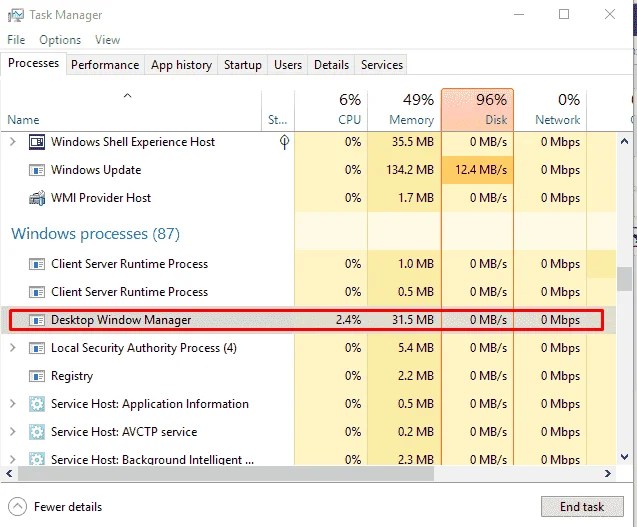
Task: Open the Startup tab
Action: (x=243, y=65)
